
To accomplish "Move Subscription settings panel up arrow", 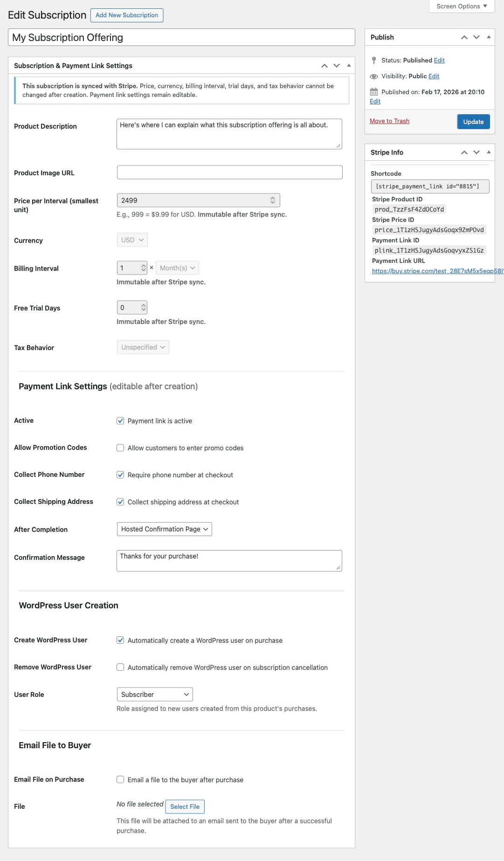I will point(324,66).
